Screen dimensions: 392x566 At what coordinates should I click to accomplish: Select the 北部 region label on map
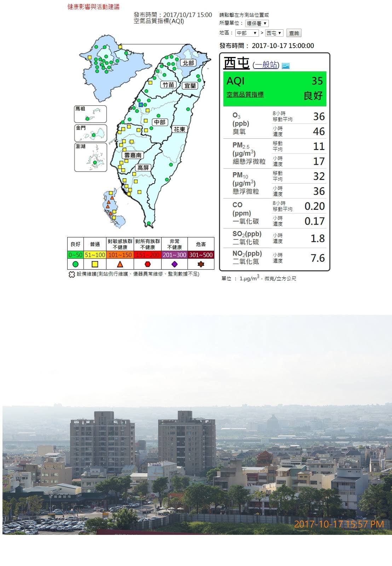click(188, 63)
